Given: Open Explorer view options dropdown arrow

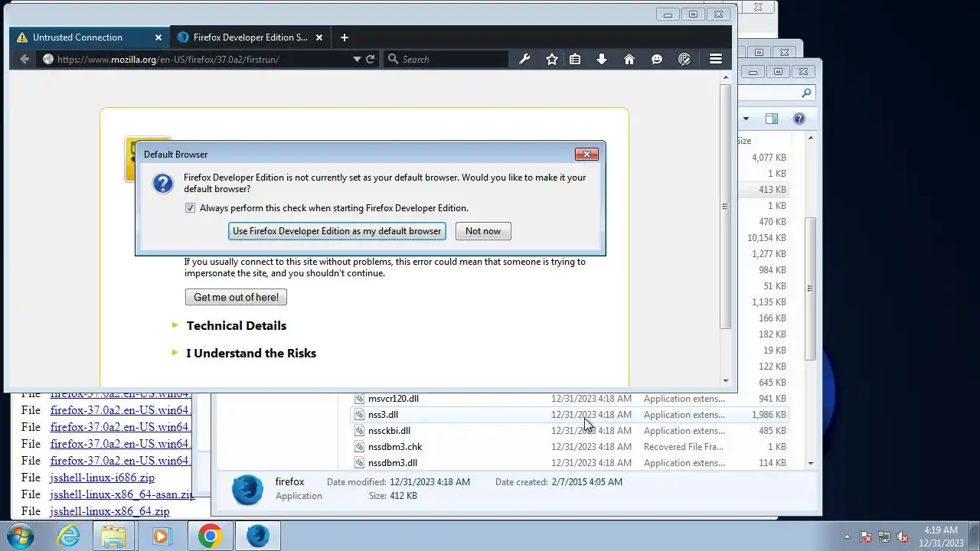Looking at the screenshot, I should coord(746,119).
